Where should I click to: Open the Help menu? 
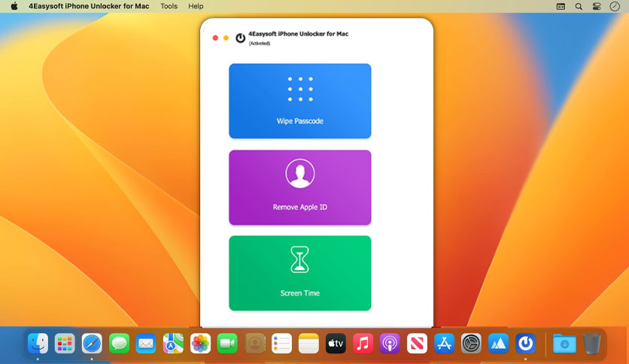[x=196, y=6]
